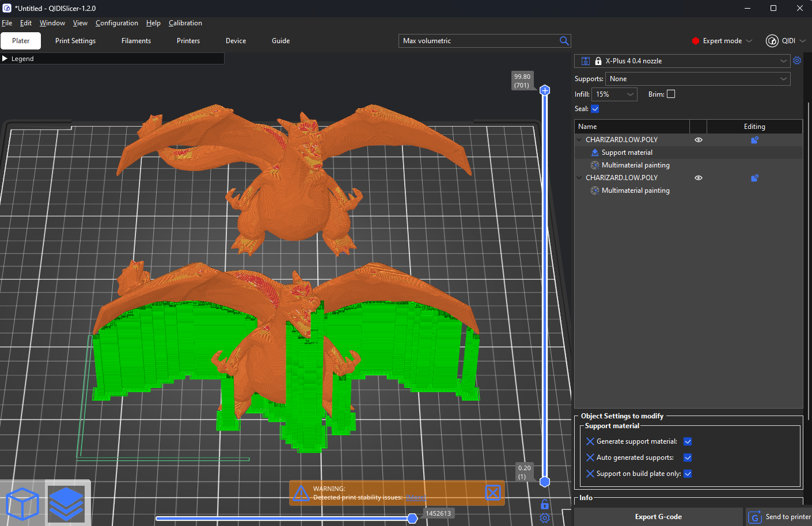Click editing icon for second CHARIZARD.LOW.POLY
The width and height of the screenshot is (812, 526).
754,178
